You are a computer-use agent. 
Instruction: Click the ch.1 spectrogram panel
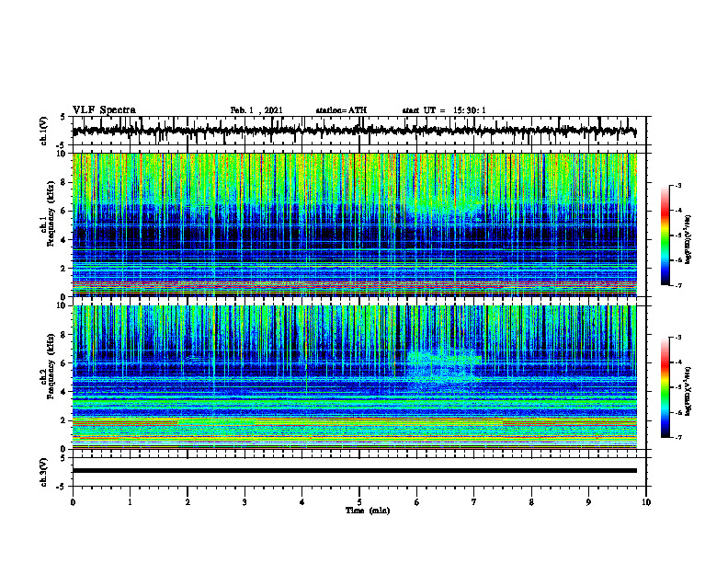coord(354,224)
